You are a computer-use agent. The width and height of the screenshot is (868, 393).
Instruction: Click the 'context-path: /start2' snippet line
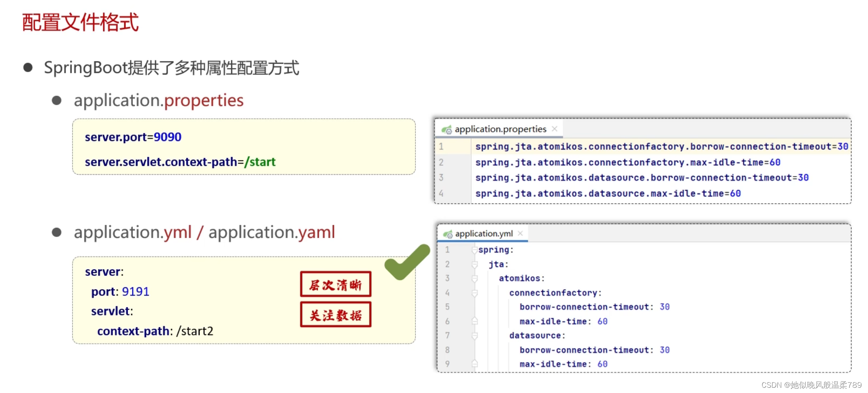(x=155, y=331)
